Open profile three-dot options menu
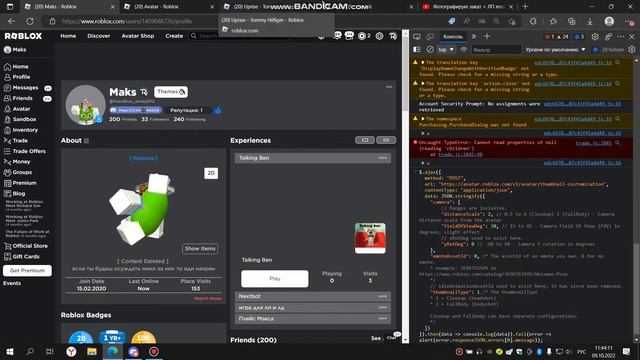The image size is (640, 360). coord(389,87)
